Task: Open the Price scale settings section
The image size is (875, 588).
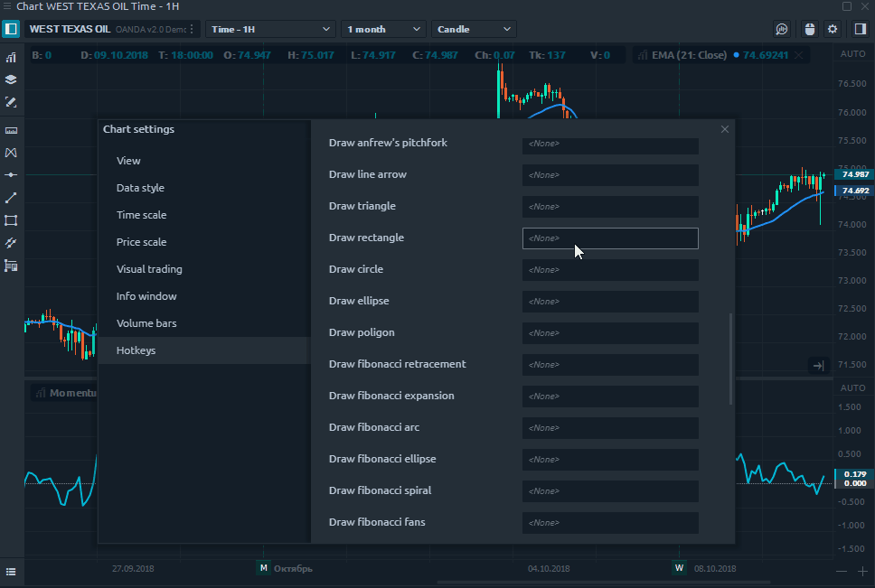Action: tap(204, 242)
